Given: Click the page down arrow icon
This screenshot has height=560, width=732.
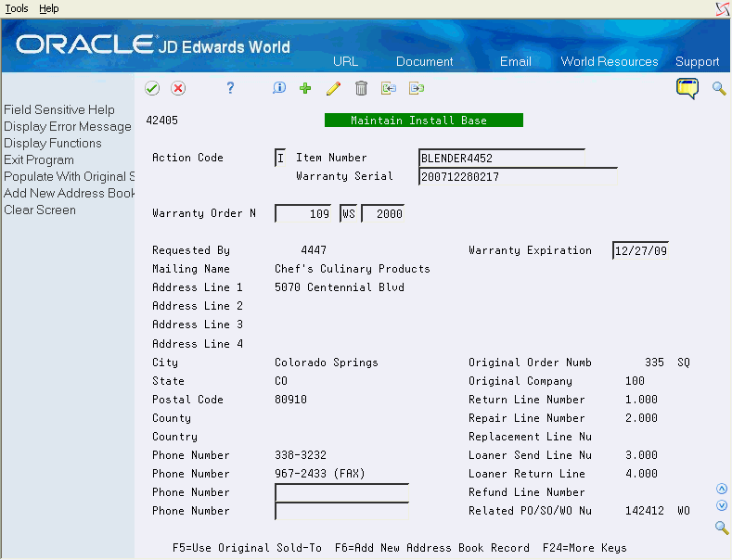Looking at the screenshot, I should tap(722, 505).
